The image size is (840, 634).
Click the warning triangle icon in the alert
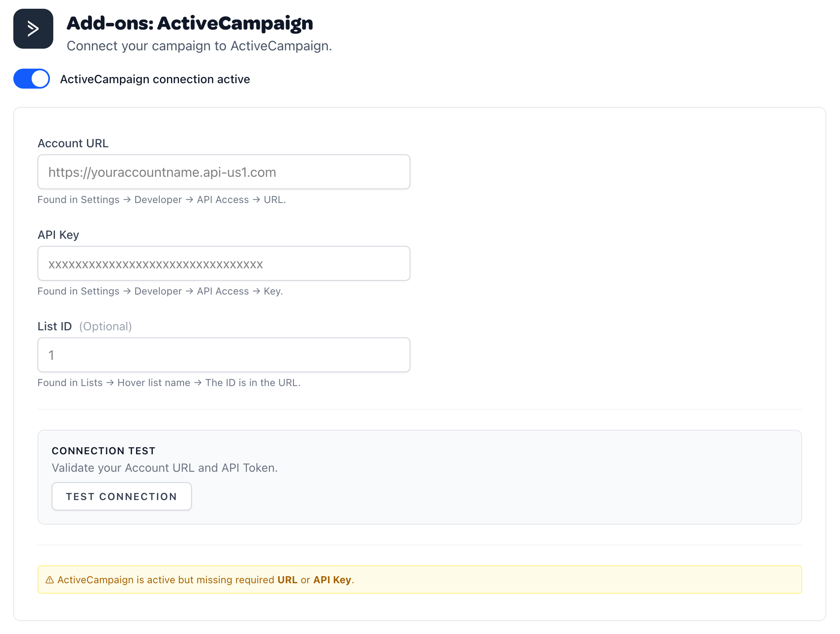pyautogui.click(x=50, y=580)
